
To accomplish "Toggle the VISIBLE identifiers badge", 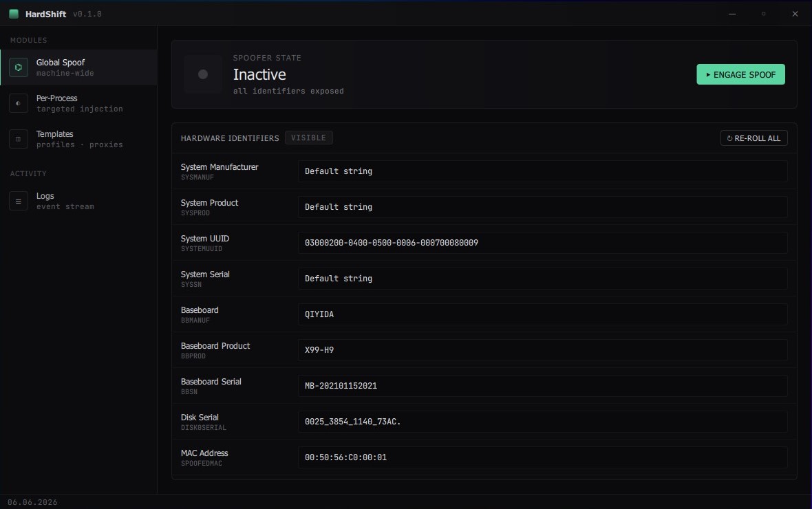I will [x=309, y=138].
